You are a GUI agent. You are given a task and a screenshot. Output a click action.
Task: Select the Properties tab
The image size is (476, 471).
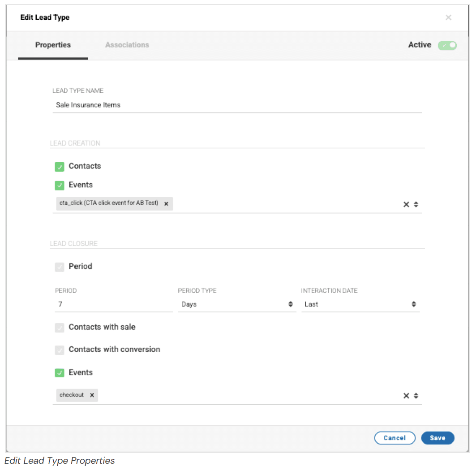pos(53,45)
